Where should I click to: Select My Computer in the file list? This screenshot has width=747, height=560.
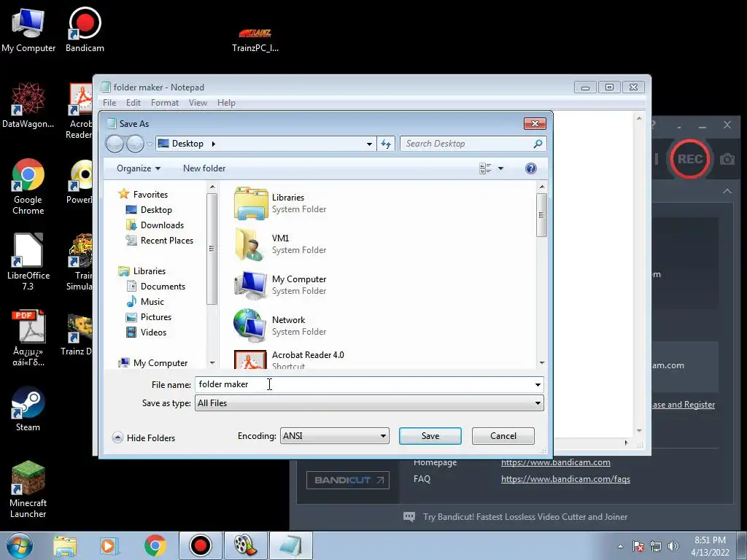click(281, 285)
